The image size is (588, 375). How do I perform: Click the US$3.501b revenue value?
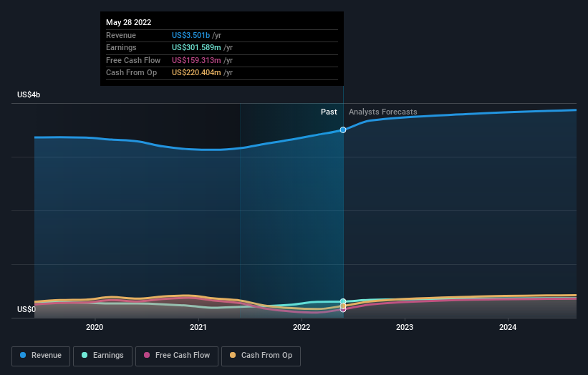point(191,35)
